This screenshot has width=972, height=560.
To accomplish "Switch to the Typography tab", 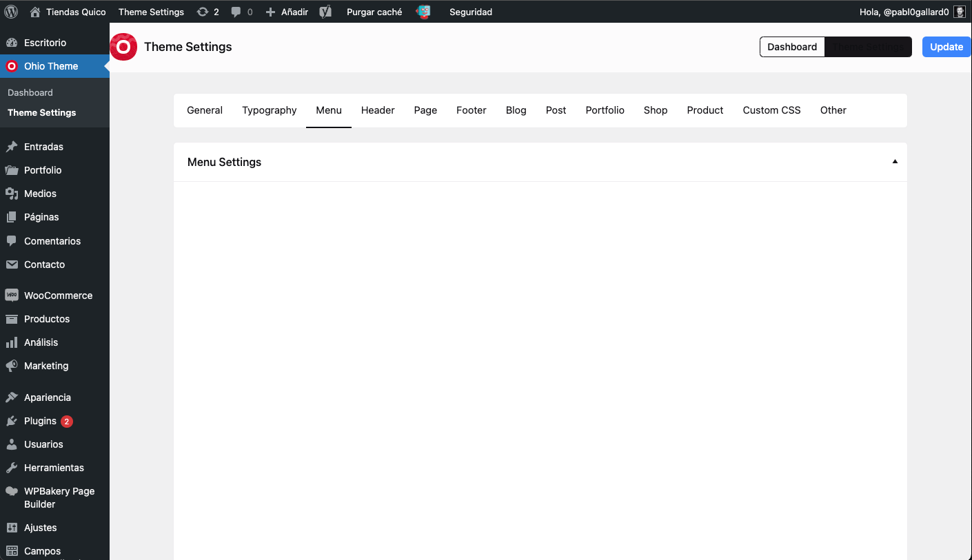I will coord(270,110).
